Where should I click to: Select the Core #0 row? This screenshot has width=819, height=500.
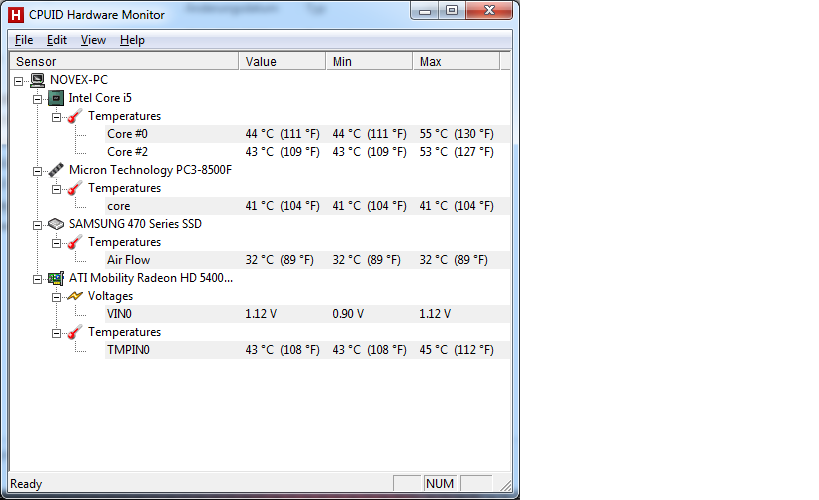(x=308, y=134)
